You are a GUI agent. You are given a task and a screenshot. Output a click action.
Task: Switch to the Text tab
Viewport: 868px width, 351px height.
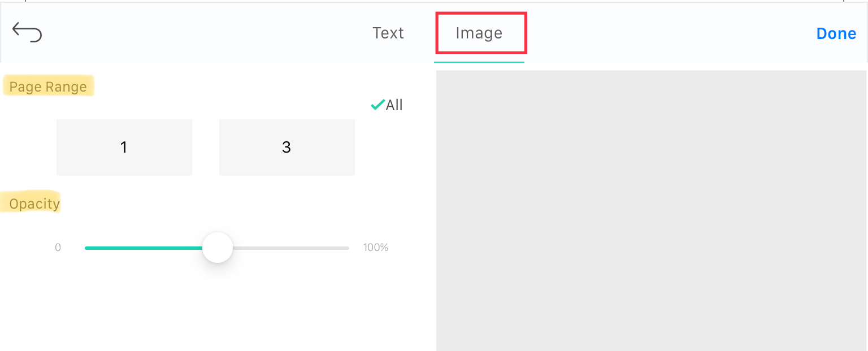point(388,33)
